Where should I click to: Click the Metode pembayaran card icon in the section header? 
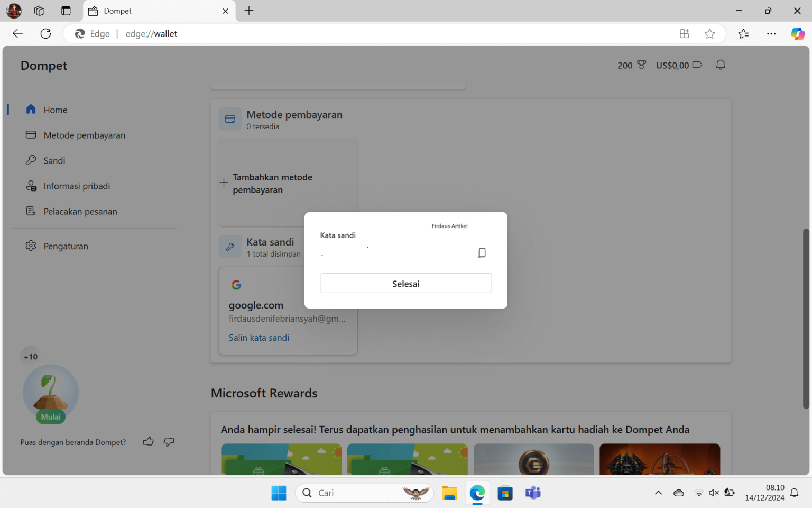click(x=230, y=119)
